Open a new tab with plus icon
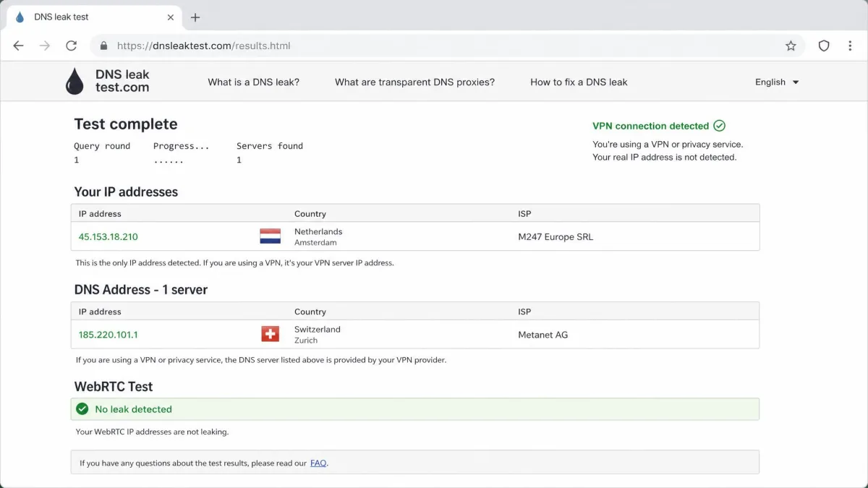 (x=195, y=17)
